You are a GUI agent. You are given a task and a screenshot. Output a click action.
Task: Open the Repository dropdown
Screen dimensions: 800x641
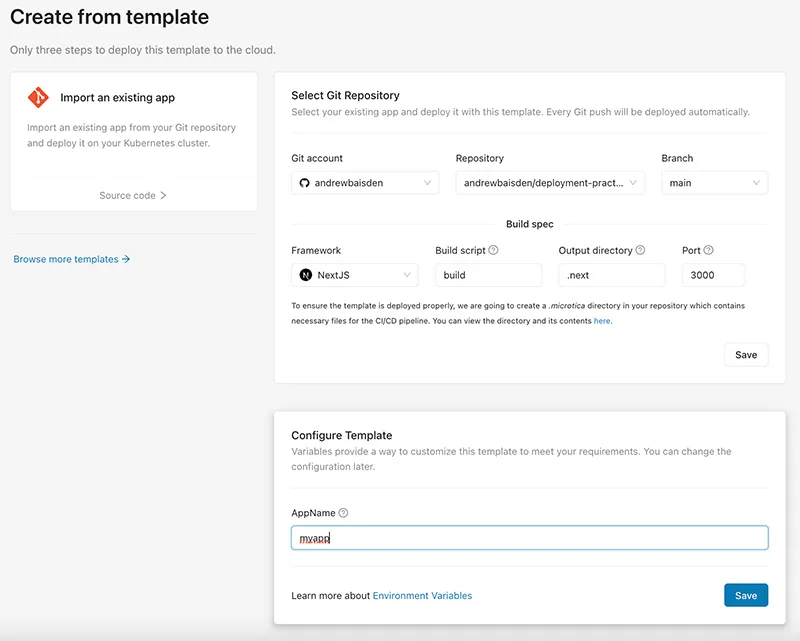click(x=550, y=183)
